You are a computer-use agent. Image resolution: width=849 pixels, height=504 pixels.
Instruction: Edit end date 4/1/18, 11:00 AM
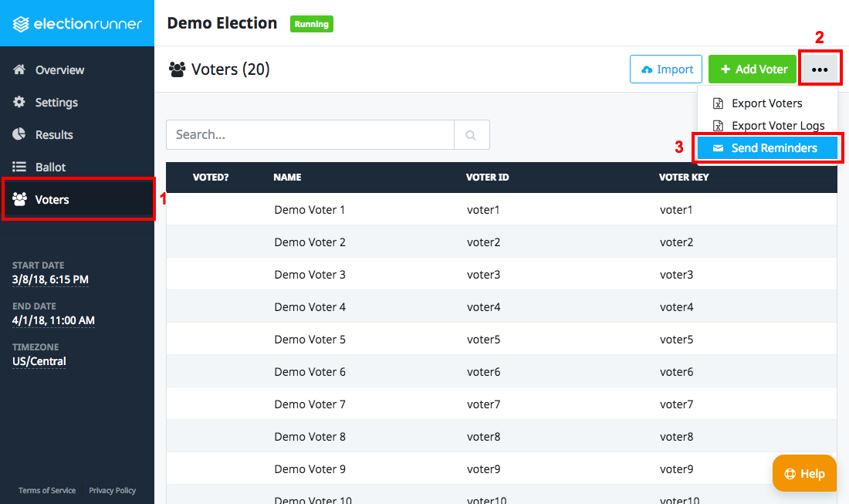53,320
